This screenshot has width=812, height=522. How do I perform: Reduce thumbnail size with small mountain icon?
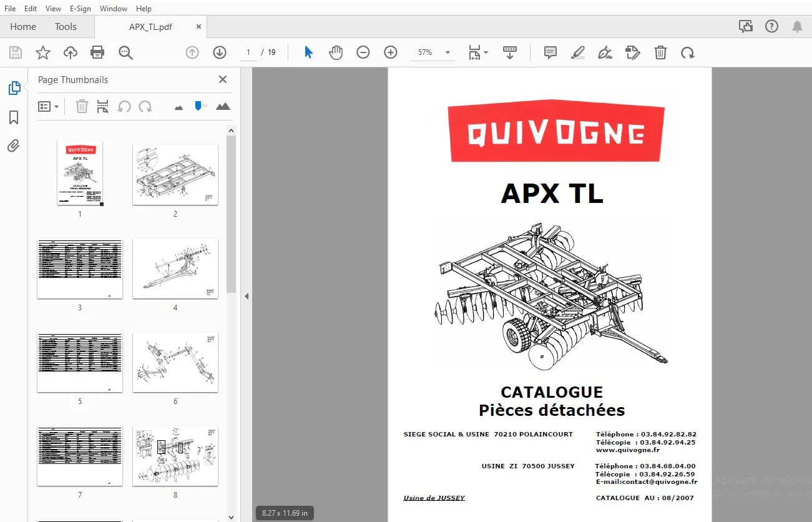coord(179,107)
